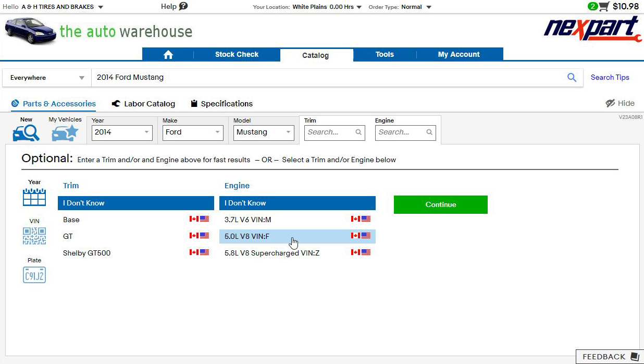This screenshot has width=644, height=364.
Task: Click the Parts & Accessories disc icon
Action: 15,104
